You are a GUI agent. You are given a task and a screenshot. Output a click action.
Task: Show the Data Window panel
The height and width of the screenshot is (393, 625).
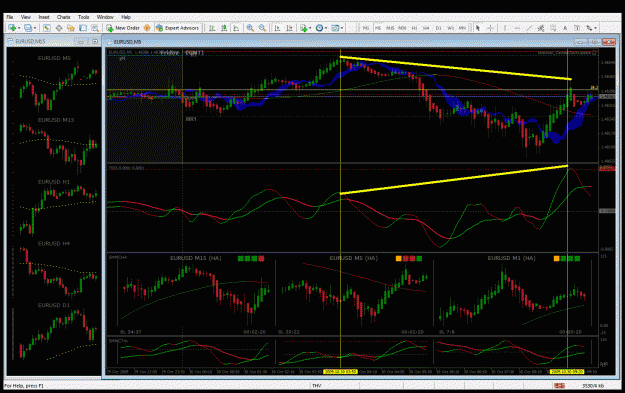coord(59,28)
